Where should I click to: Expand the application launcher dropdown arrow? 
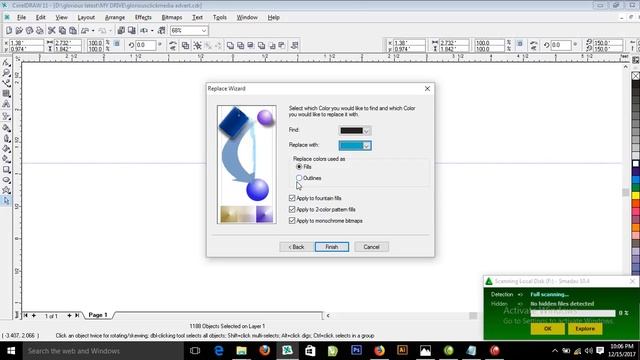click(x=152, y=31)
